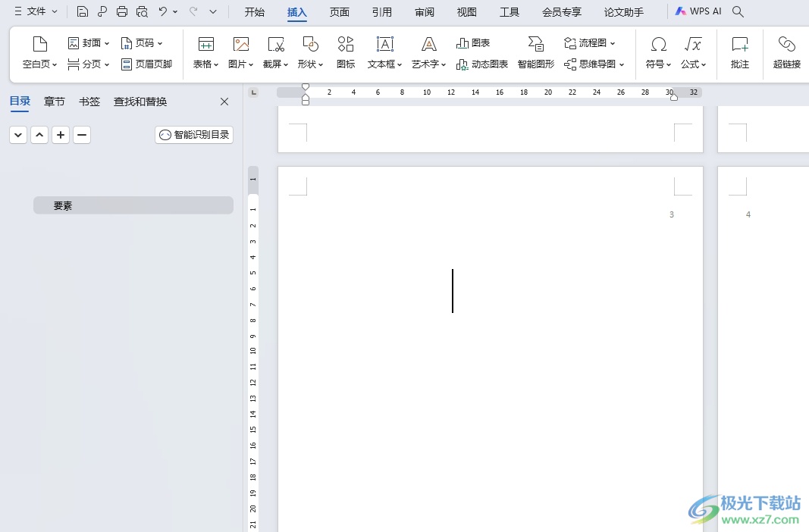Select the Bookmarks (书签) panel tab

point(89,102)
